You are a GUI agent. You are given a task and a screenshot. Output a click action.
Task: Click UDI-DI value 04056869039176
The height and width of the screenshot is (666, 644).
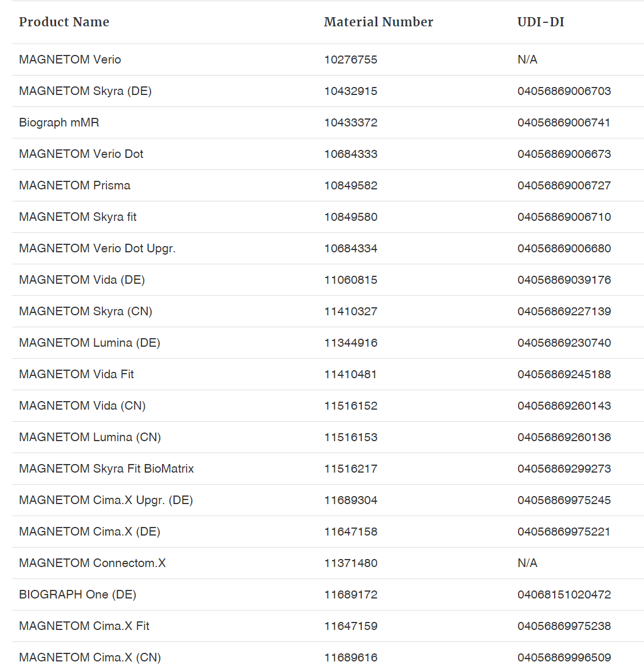564,280
